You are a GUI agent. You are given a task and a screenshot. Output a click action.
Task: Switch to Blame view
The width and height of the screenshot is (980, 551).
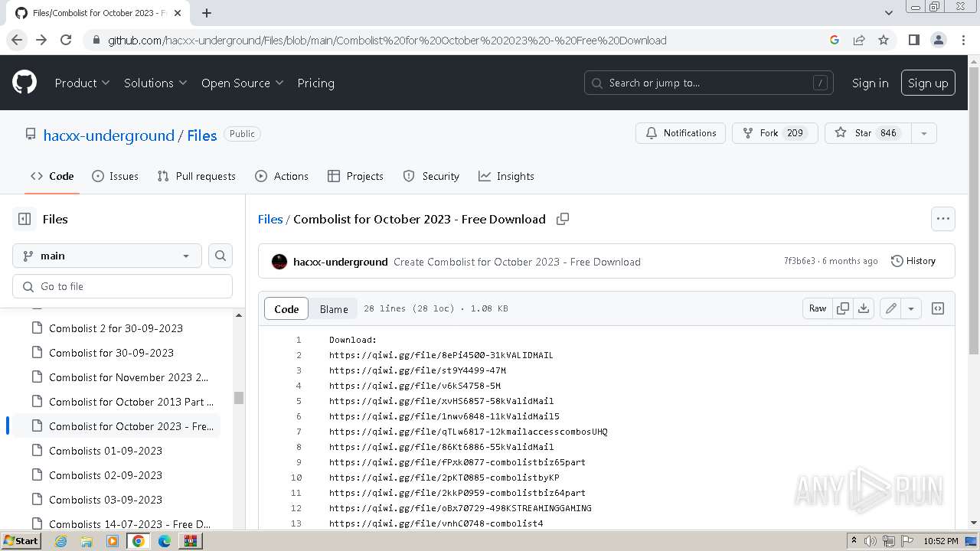point(334,309)
